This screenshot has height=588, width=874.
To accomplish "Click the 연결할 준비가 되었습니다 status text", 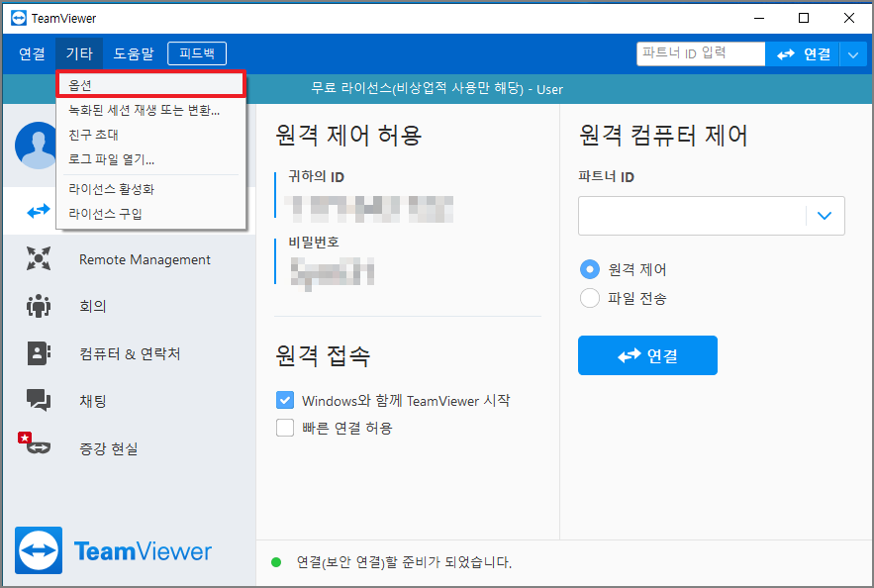I will [x=404, y=562].
